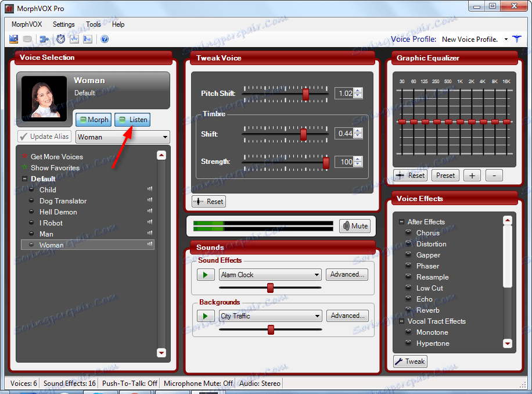Open the Tools menu
532x394 pixels.
(93, 24)
